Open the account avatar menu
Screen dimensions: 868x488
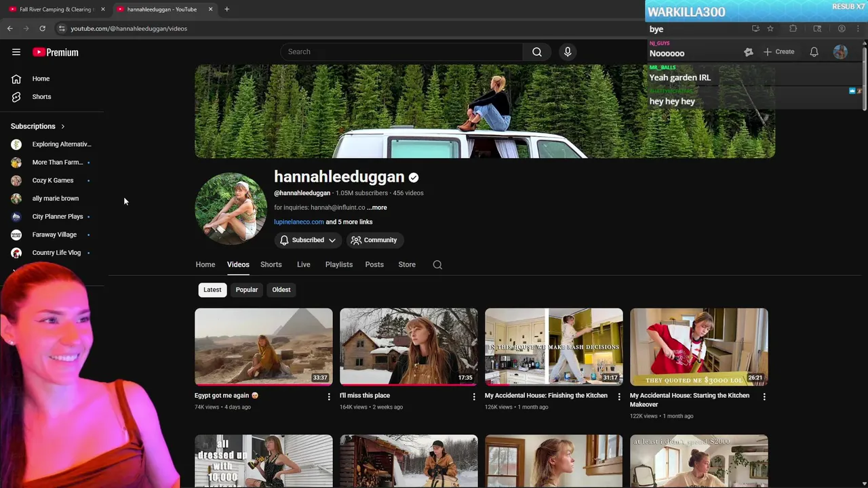[840, 52]
